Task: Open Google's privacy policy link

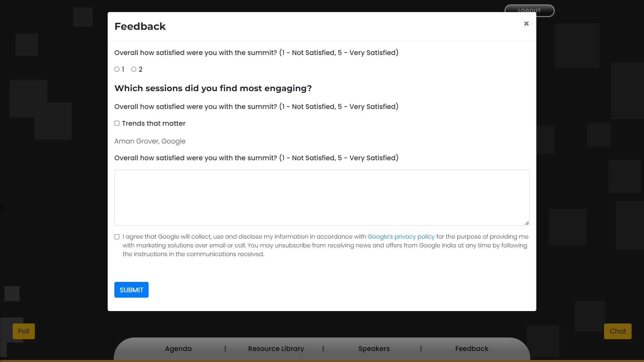Action: 401,237
